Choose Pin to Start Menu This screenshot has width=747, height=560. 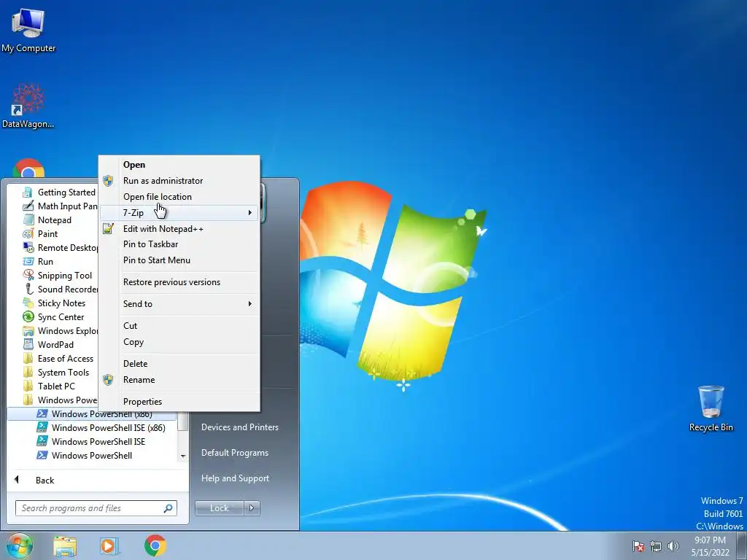(x=179, y=260)
